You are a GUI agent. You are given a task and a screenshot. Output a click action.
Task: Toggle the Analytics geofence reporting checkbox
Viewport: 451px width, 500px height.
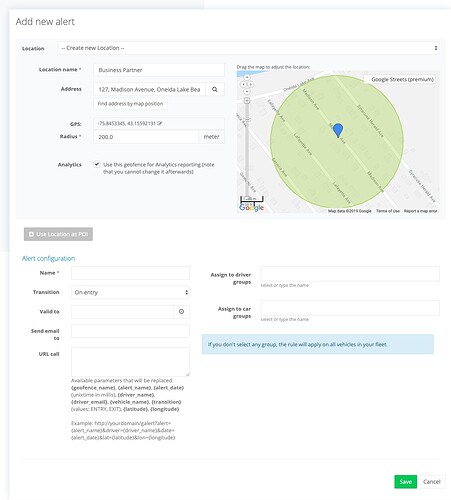[97, 164]
